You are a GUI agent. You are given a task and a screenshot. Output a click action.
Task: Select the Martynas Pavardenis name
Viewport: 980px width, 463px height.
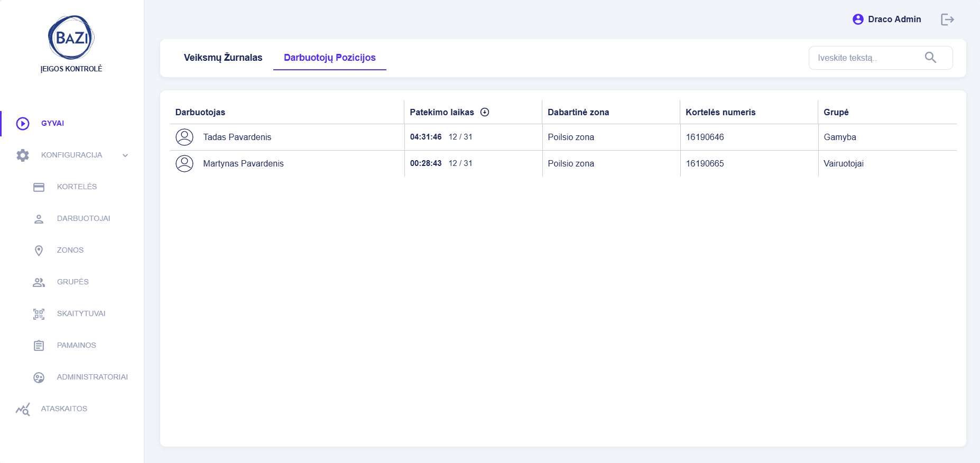tap(243, 163)
